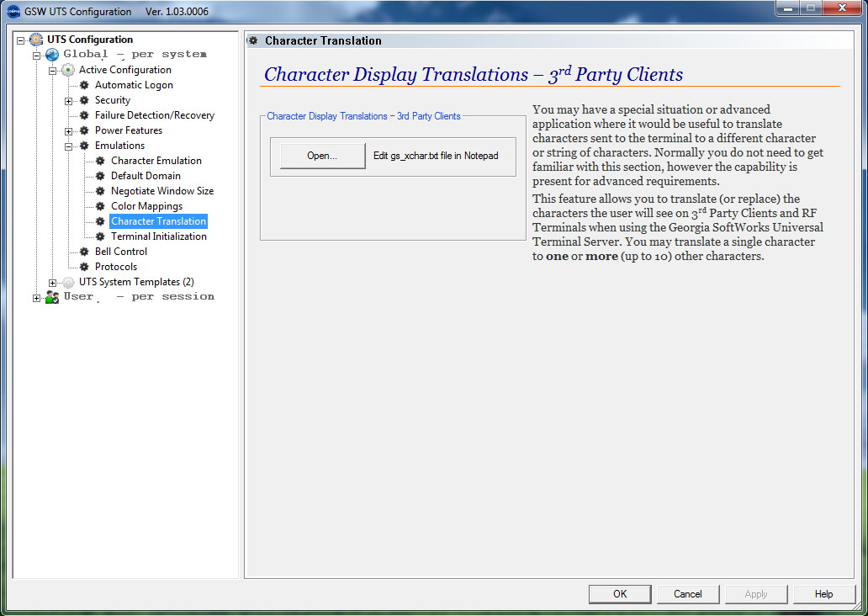Viewport: 868px width, 616px height.
Task: Collapse the Active Configuration node
Action: point(53,71)
